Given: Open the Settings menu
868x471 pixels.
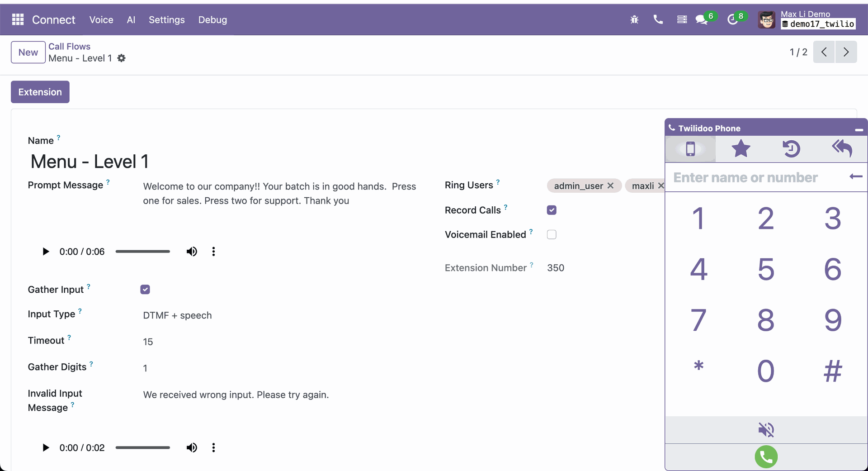Looking at the screenshot, I should coord(166,20).
